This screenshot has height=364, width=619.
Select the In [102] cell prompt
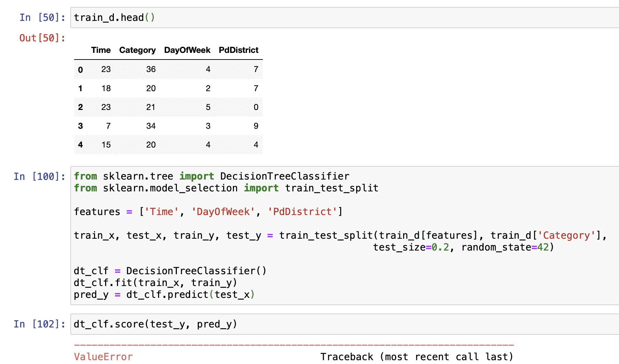39,324
